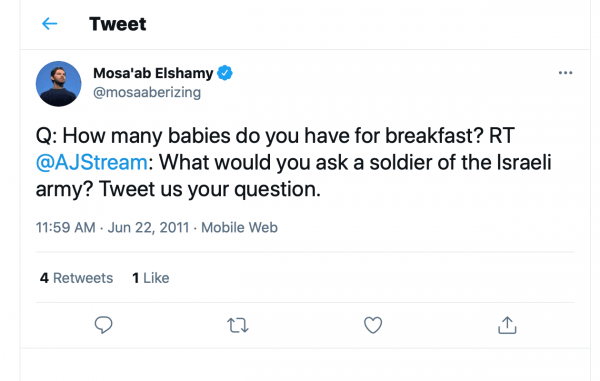Image resolution: width=600 pixels, height=381 pixels.
Task: Retweet using the arrows icon
Action: [x=238, y=326]
